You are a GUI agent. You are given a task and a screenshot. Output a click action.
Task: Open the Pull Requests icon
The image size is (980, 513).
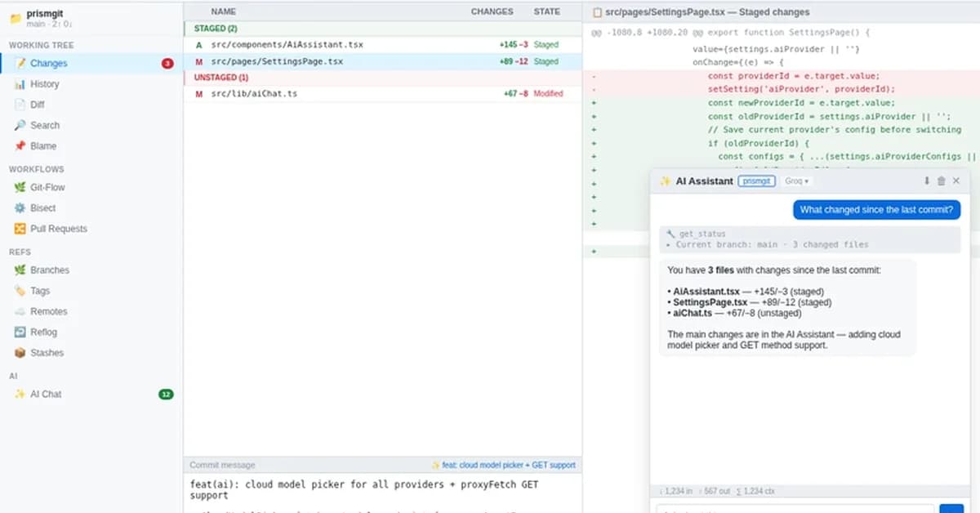[x=20, y=229]
